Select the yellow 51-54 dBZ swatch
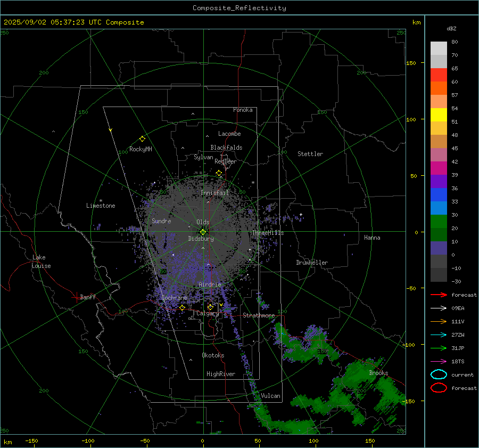 pos(439,115)
